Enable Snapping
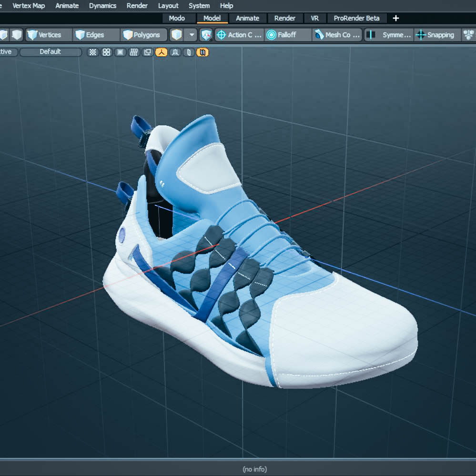 click(436, 35)
